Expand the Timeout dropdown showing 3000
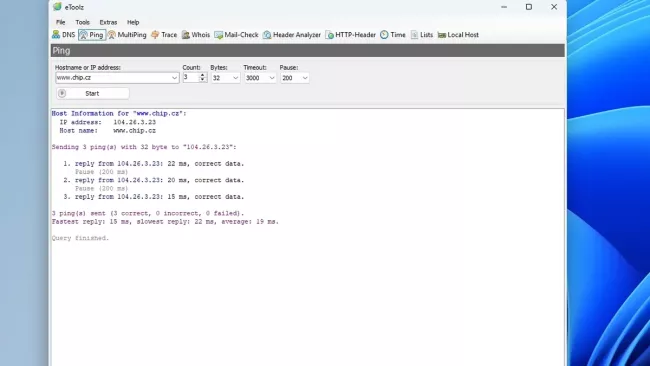Image resolution: width=650 pixels, height=366 pixels. pyautogui.click(x=272, y=78)
